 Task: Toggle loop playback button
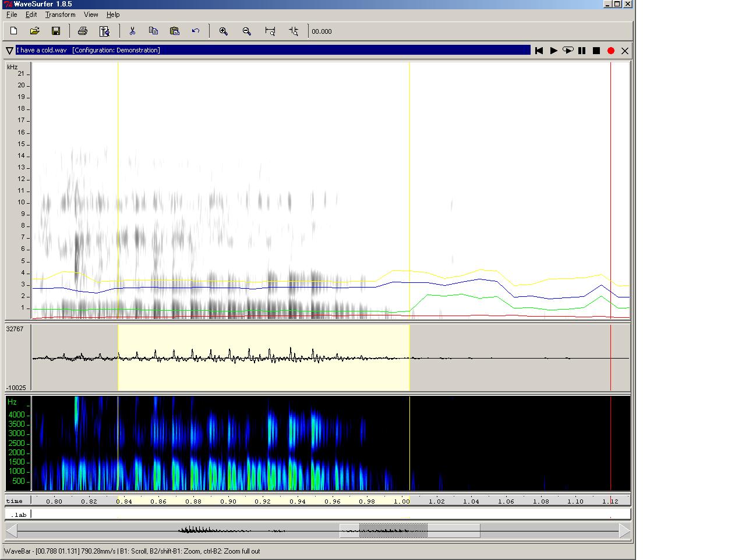tap(567, 51)
